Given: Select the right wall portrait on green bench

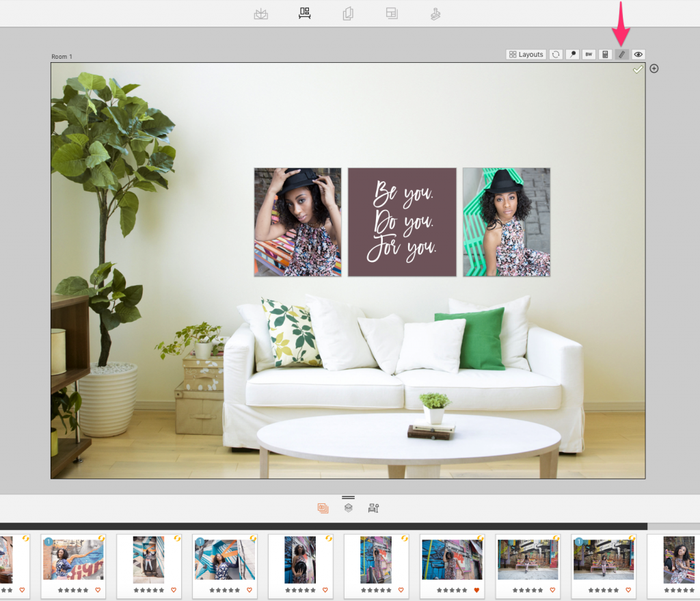Looking at the screenshot, I should click(507, 222).
